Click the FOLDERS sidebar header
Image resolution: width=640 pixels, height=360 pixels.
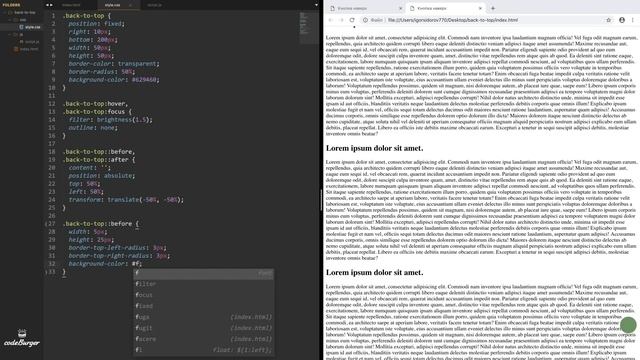coord(11,5)
